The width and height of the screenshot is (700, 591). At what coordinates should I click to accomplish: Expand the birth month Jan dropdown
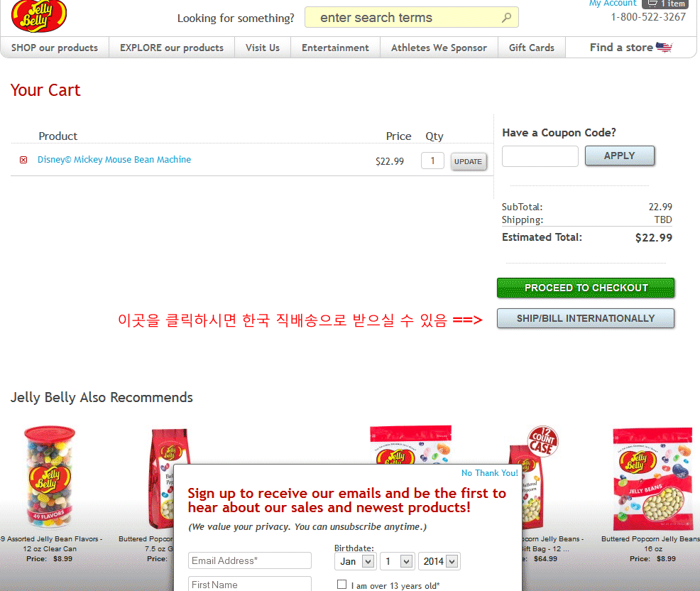tap(356, 561)
